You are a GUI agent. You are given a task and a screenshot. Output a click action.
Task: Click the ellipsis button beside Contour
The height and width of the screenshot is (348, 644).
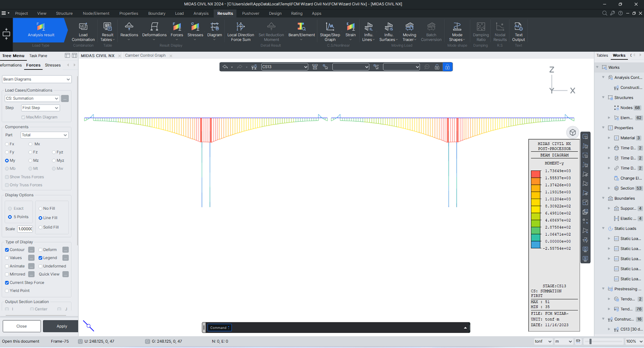31,250
